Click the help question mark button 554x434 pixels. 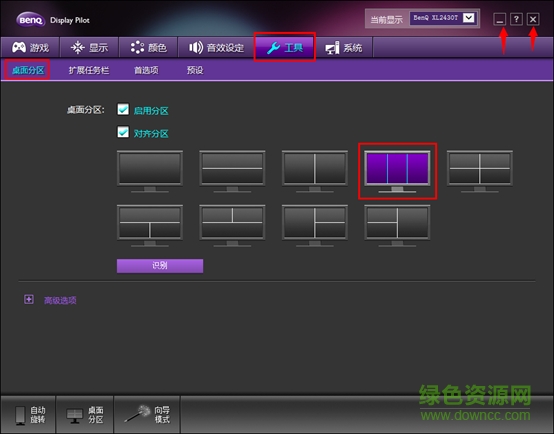click(x=516, y=19)
